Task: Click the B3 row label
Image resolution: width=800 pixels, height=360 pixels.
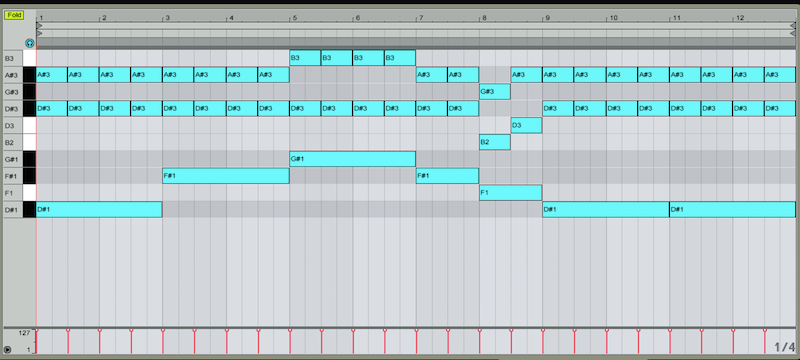Action: (9, 59)
